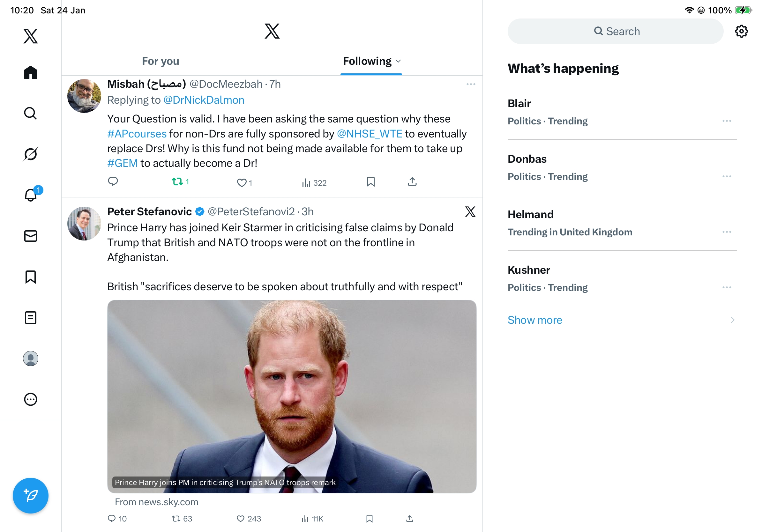
Task: Undo repost on Misbah's reply
Action: click(x=177, y=181)
